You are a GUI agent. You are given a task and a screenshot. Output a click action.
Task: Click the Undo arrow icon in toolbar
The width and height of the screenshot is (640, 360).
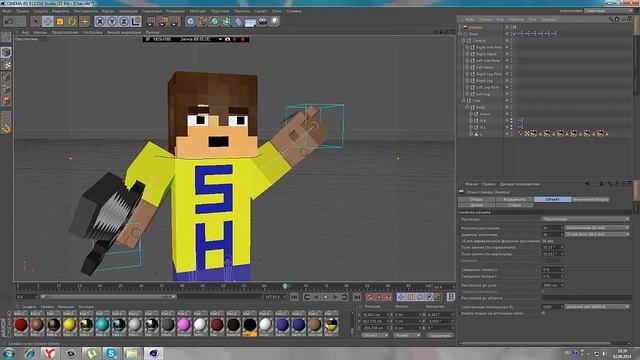(10, 21)
